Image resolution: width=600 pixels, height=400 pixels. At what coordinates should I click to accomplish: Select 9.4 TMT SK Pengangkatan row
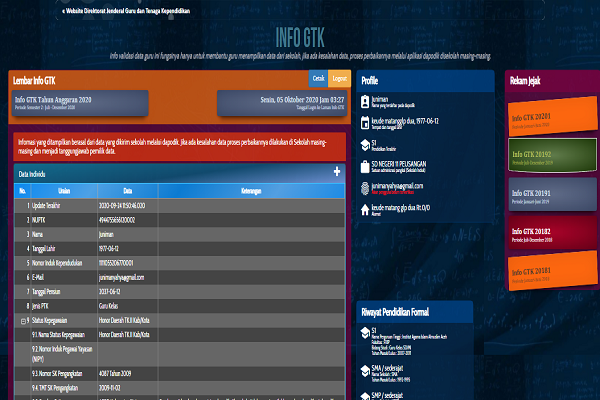pyautogui.click(x=179, y=388)
